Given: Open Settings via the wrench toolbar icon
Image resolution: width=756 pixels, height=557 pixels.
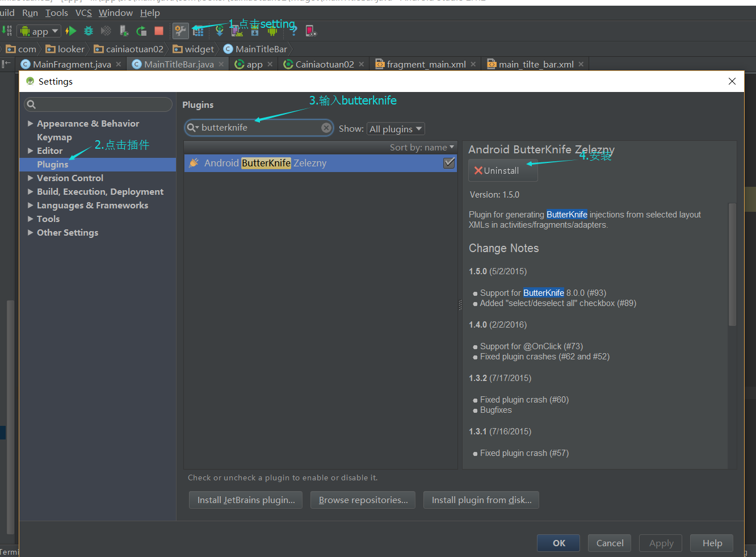Looking at the screenshot, I should tap(180, 31).
